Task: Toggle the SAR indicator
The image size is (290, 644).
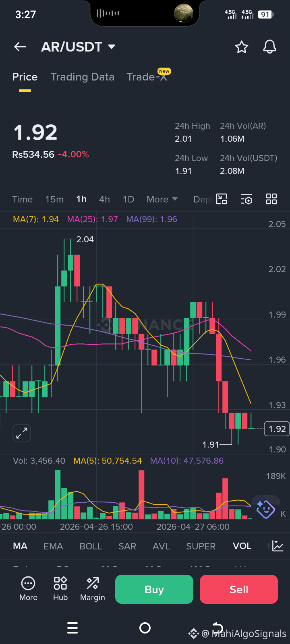Action: 127,546
